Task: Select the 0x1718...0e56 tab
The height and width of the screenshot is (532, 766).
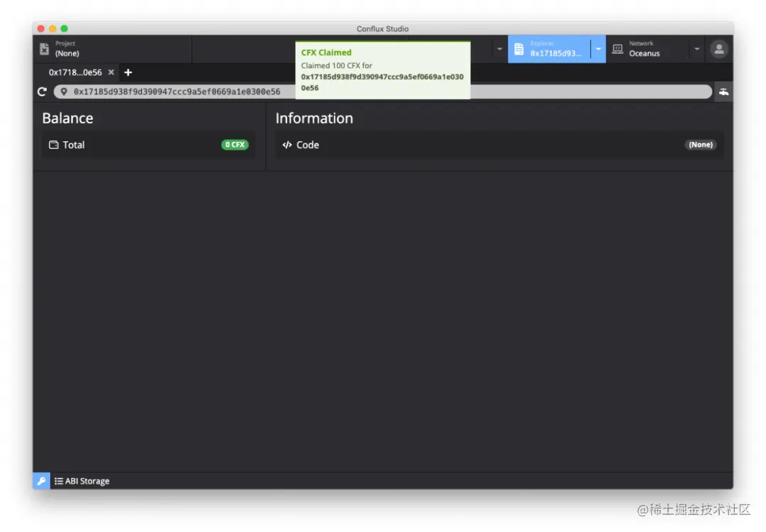Action: coord(75,72)
